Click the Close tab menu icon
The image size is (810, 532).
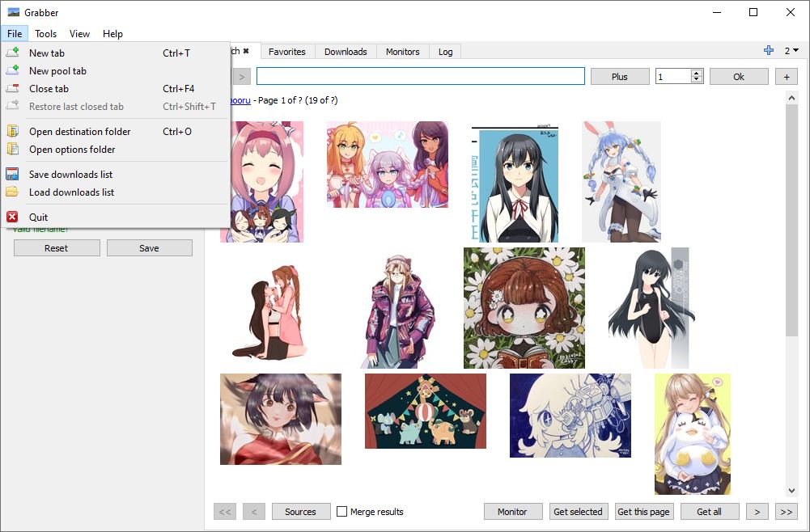pyautogui.click(x=12, y=88)
